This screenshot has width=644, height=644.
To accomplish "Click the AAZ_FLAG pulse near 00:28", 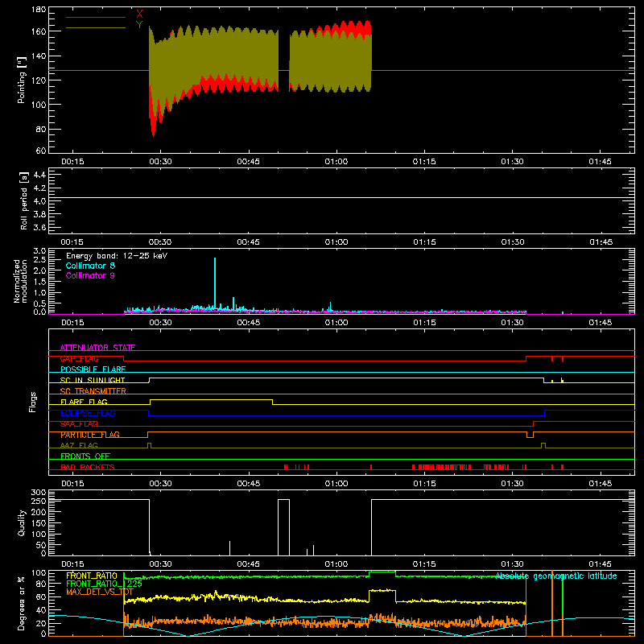I will (x=149, y=445).
